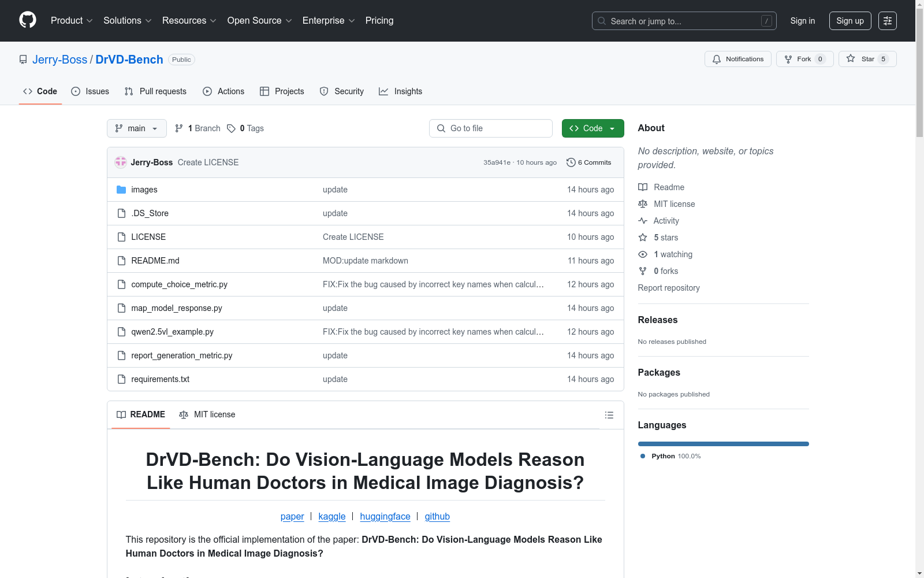The image size is (924, 578).
Task: Click the Search or jump to field
Action: coord(684,21)
